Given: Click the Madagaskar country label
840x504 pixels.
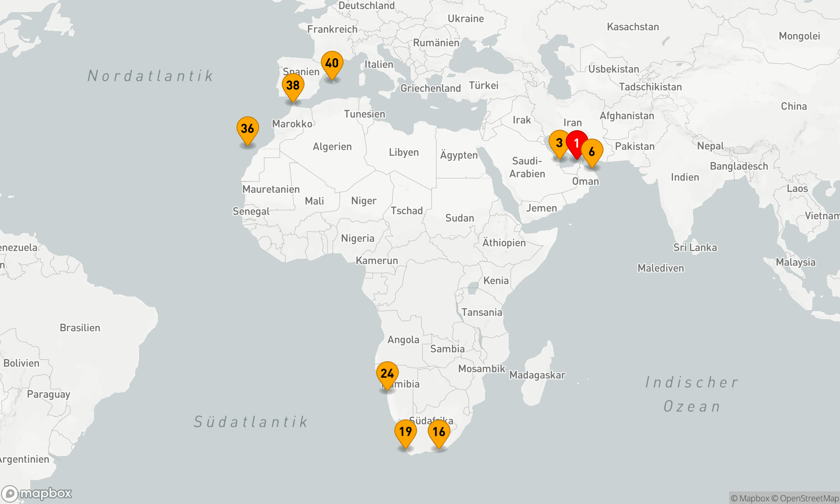Looking at the screenshot, I should tap(537, 375).
